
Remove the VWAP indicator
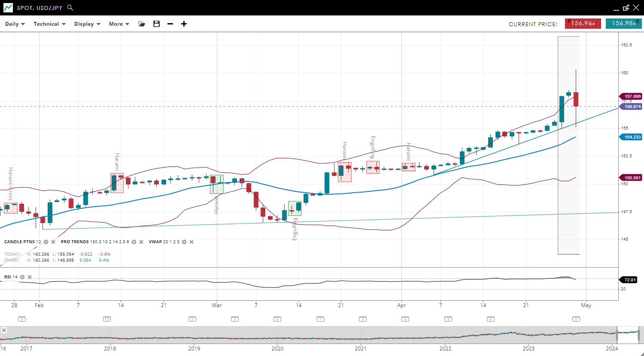191,242
